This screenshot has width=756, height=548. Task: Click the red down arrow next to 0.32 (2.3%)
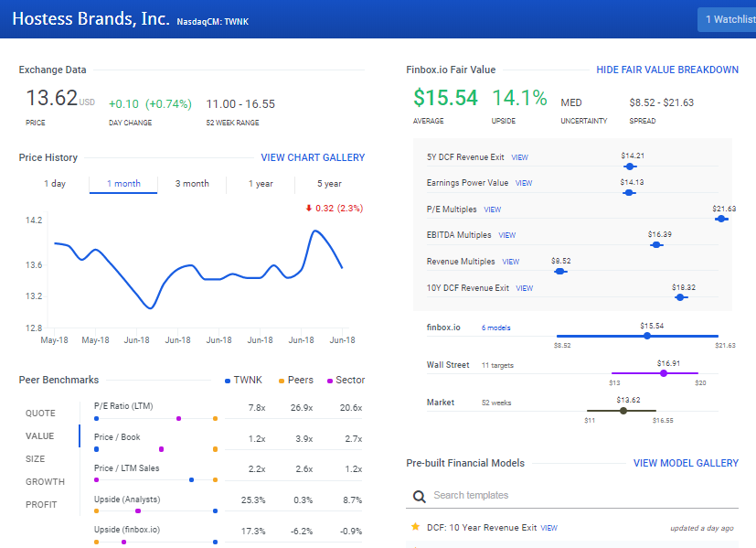click(x=309, y=208)
